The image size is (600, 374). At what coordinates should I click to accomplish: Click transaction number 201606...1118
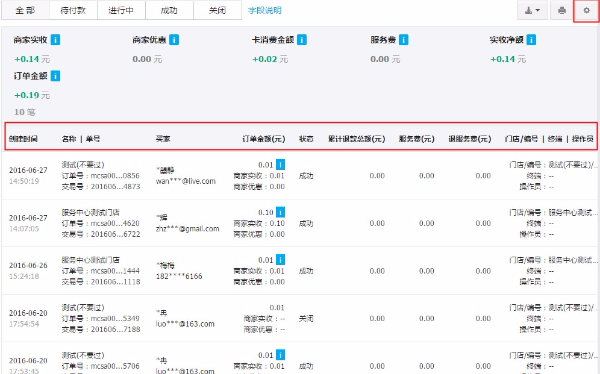click(x=116, y=281)
